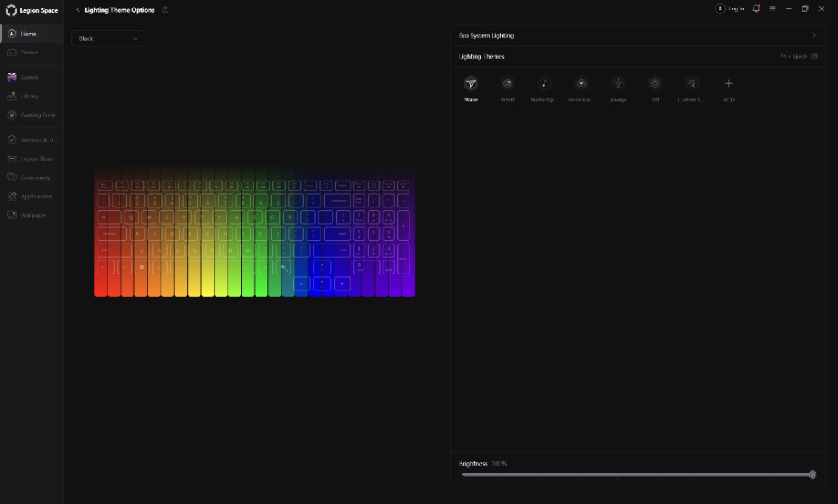This screenshot has width=838, height=504.
Task: Show the Fn + Space shortcut help
Action: click(814, 57)
